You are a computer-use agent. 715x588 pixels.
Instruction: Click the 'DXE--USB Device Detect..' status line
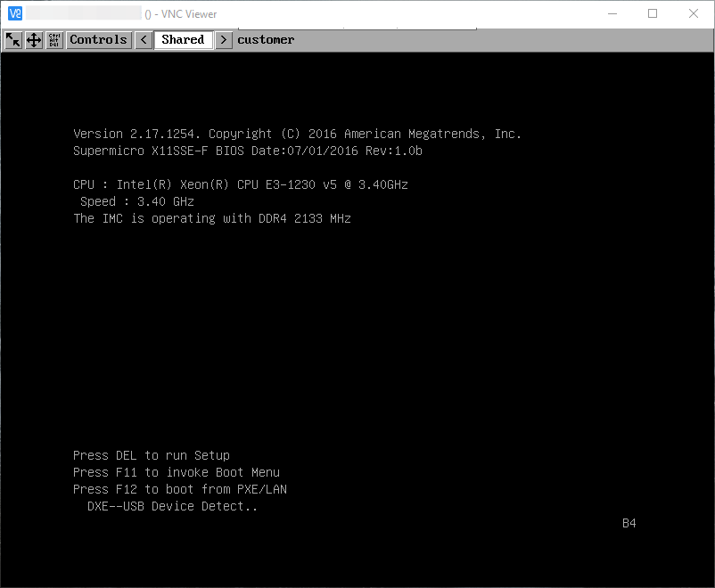pos(172,506)
